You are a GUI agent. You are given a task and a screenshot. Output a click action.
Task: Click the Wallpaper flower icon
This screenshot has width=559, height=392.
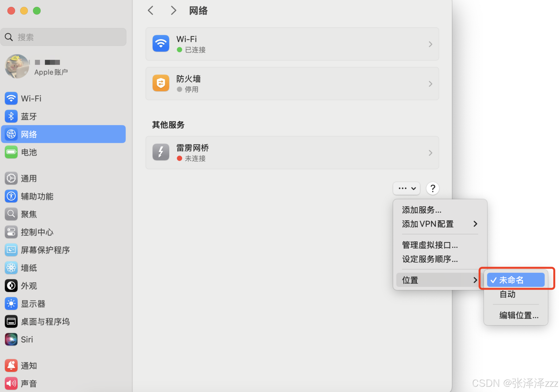(x=11, y=268)
